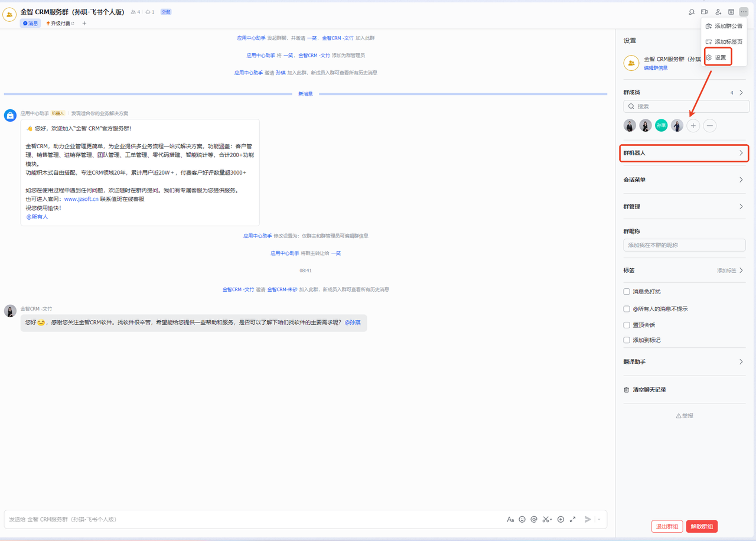Switch to the 消息 tab
Image resolution: width=756 pixels, height=541 pixels.
pyautogui.click(x=31, y=24)
